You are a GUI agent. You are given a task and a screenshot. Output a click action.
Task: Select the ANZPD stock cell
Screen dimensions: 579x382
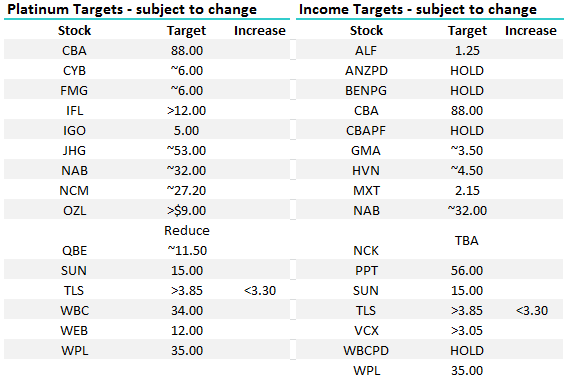click(x=366, y=70)
